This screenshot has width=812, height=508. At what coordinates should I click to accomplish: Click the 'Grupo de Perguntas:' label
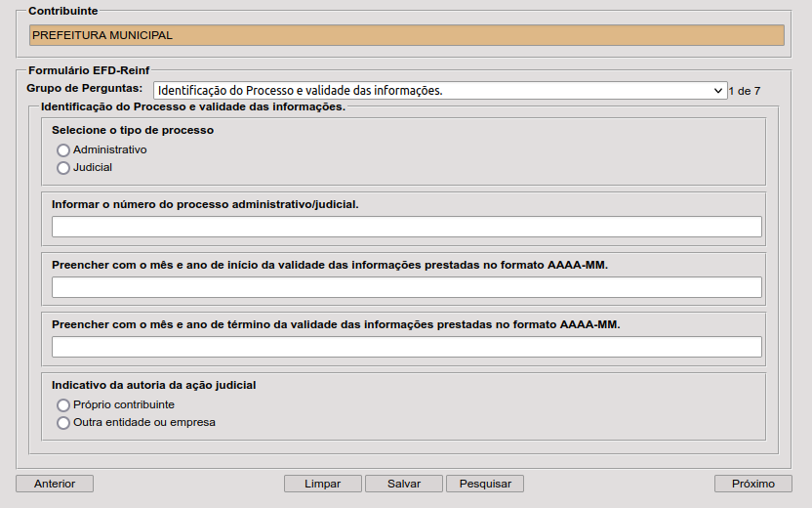click(x=84, y=88)
